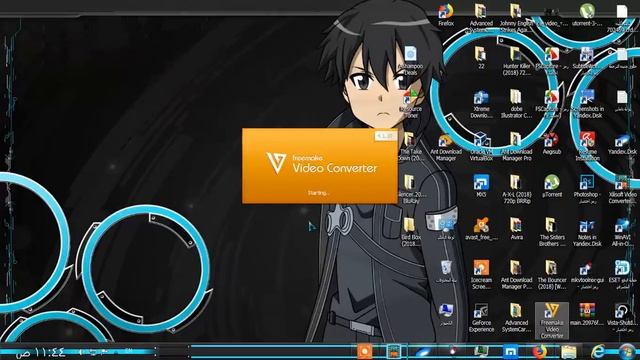Launch Ant Download Manager shortcut
The width and height of the screenshot is (640, 360).
pos(446,147)
